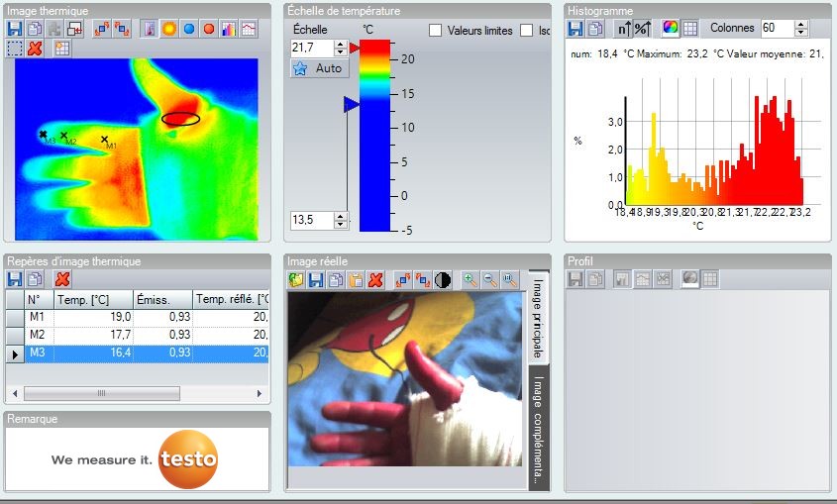Screen dimensions: 837x504
Task: Click the upper scale field showing 21,7
Action: (x=313, y=48)
